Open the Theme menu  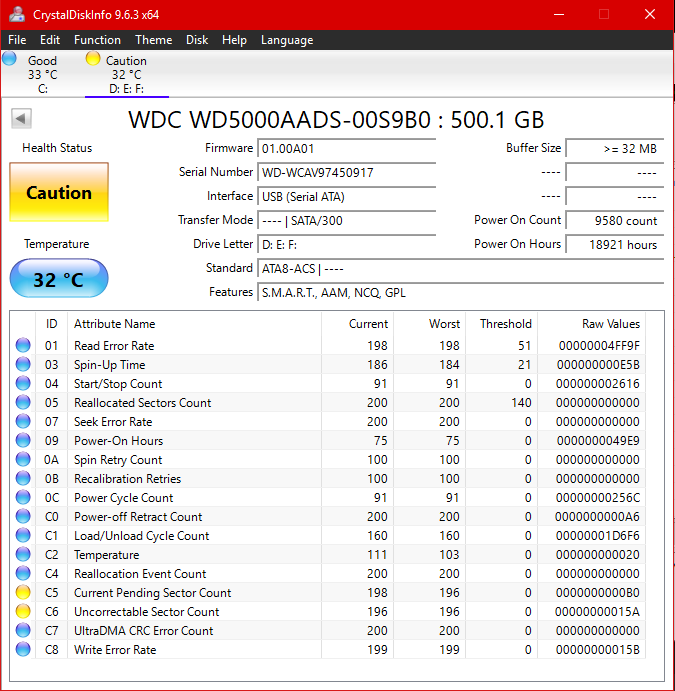click(x=154, y=40)
